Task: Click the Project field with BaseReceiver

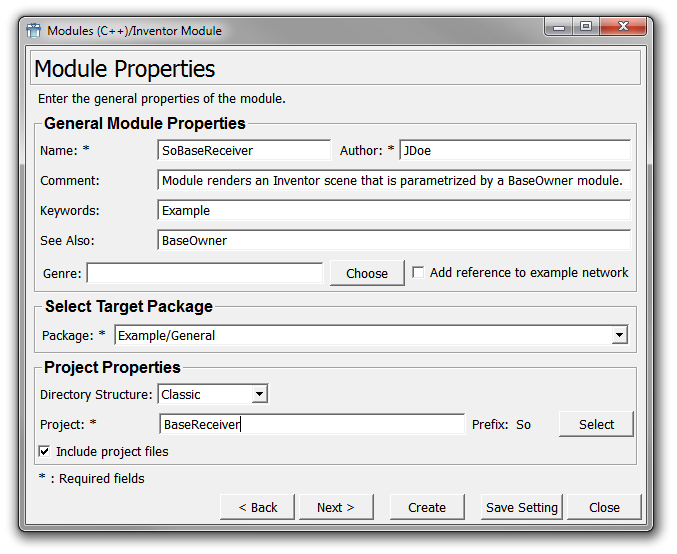Action: 312,424
